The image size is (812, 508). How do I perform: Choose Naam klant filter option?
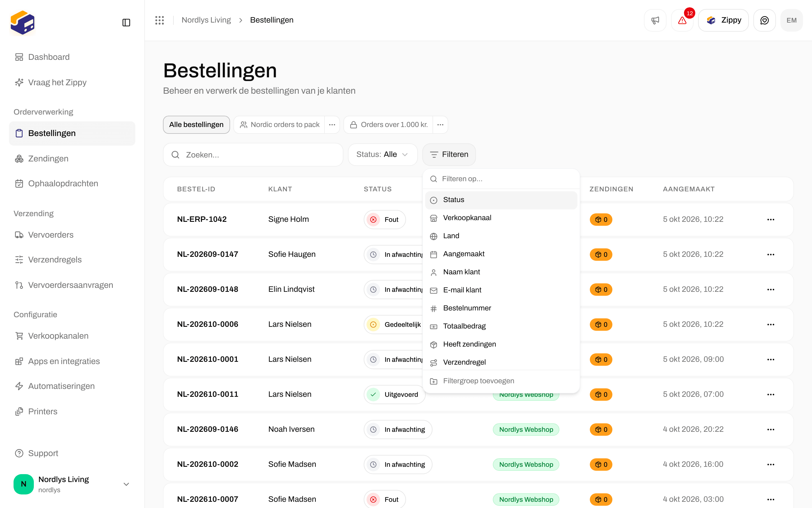(x=501, y=272)
